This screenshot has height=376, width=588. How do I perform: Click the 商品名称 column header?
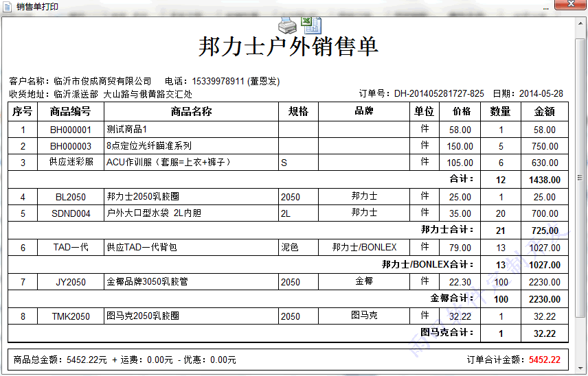point(191,111)
